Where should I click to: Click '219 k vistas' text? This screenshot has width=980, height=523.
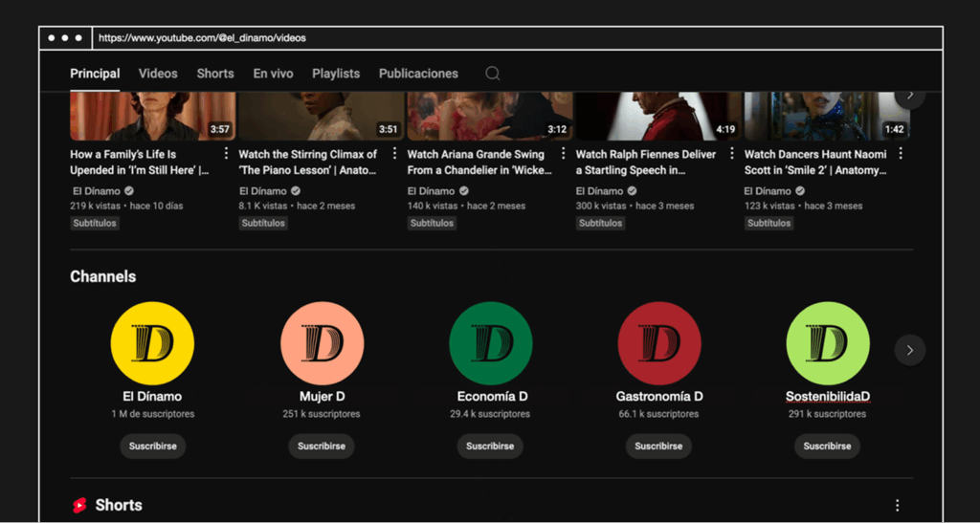pyautogui.click(x=95, y=206)
